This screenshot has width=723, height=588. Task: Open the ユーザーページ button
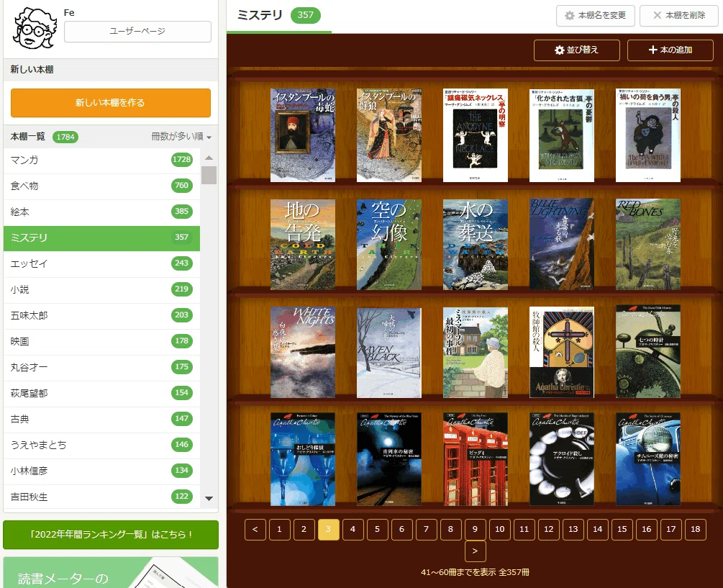pos(137,32)
